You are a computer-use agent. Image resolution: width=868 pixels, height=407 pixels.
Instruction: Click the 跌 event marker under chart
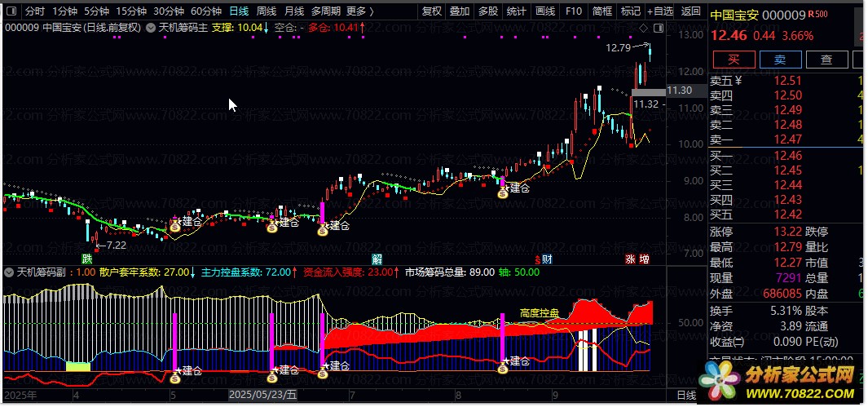point(87,259)
